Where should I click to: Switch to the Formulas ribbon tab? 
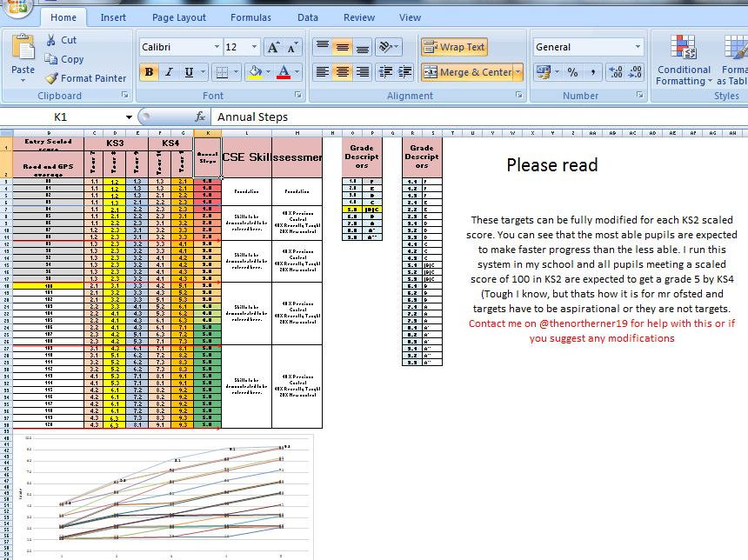(250, 17)
